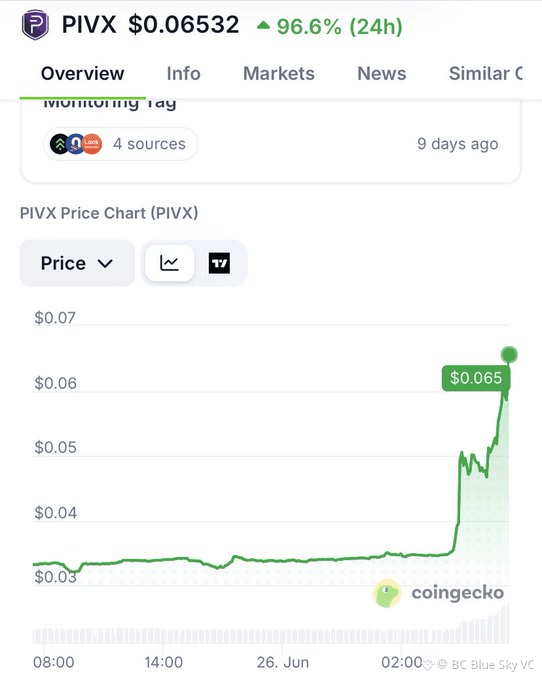Click the dark green arrows source icon
The height and width of the screenshot is (680, 542).
(59, 144)
